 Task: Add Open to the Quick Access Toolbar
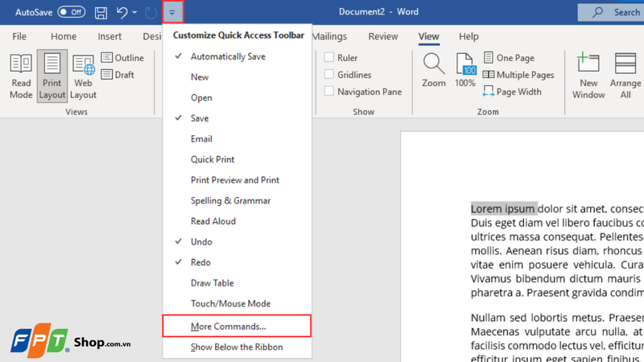click(237, 97)
